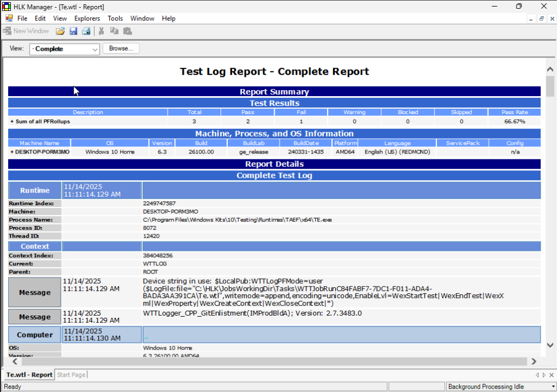The height and width of the screenshot is (392, 557).
Task: Expand the DESKTOP-PORM3MO machine row
Action: (11, 152)
